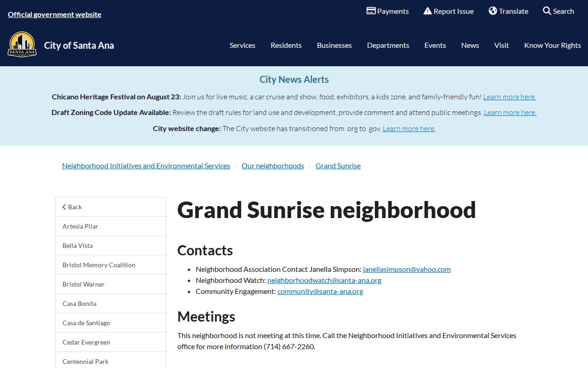Open Learn more link for Chicano Heritage Festival
This screenshot has width=588, height=368.
click(509, 97)
